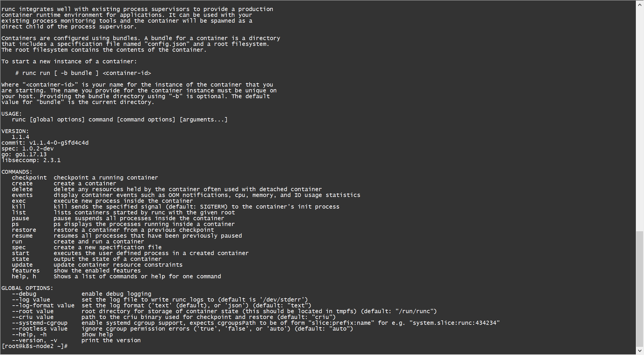Click the USAGE: heading text
Image resolution: width=644 pixels, height=355 pixels.
(x=12, y=114)
